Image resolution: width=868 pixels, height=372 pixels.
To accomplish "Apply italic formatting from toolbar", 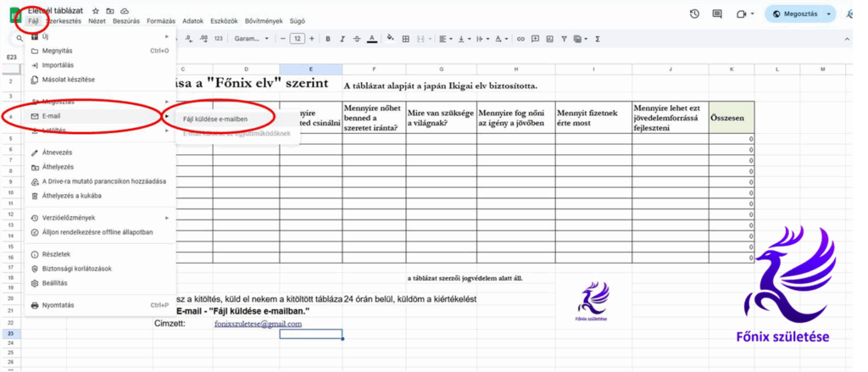I will click(x=342, y=39).
